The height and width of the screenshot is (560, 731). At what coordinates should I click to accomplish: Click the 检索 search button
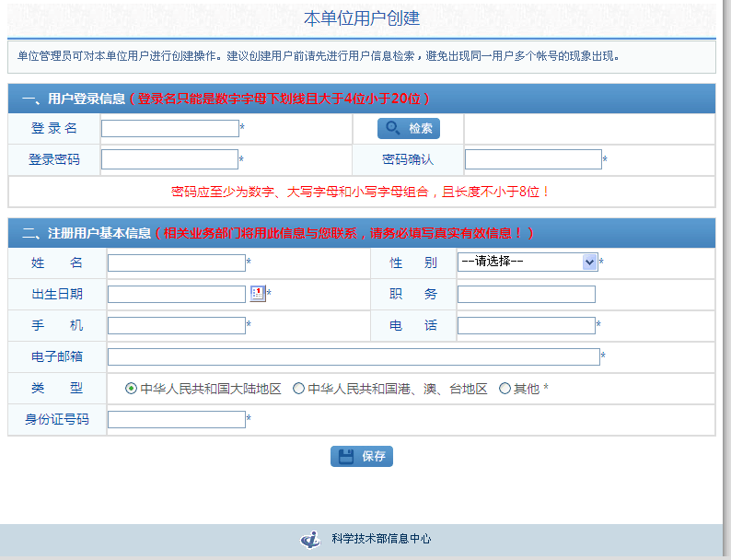(409, 129)
